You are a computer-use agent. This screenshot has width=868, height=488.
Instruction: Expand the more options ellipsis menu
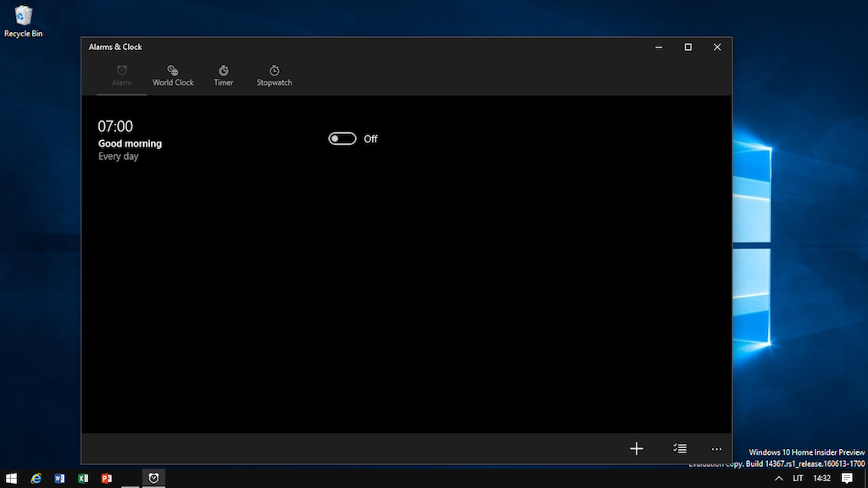tap(716, 448)
